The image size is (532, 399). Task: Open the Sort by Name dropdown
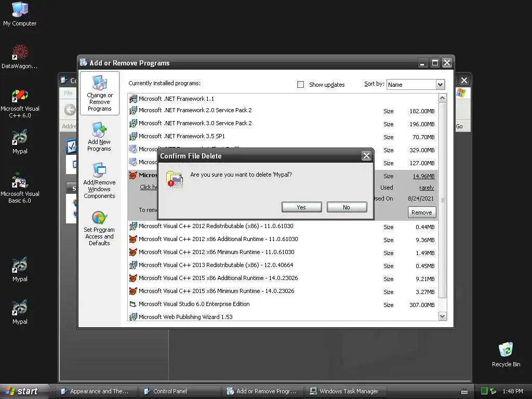tap(440, 85)
